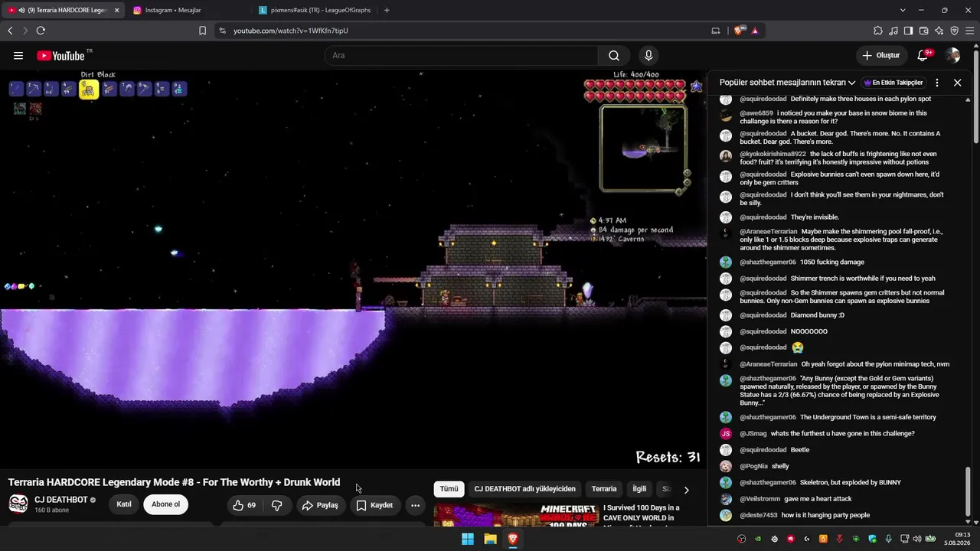Open Windows Security tray icon

[x=872, y=539]
